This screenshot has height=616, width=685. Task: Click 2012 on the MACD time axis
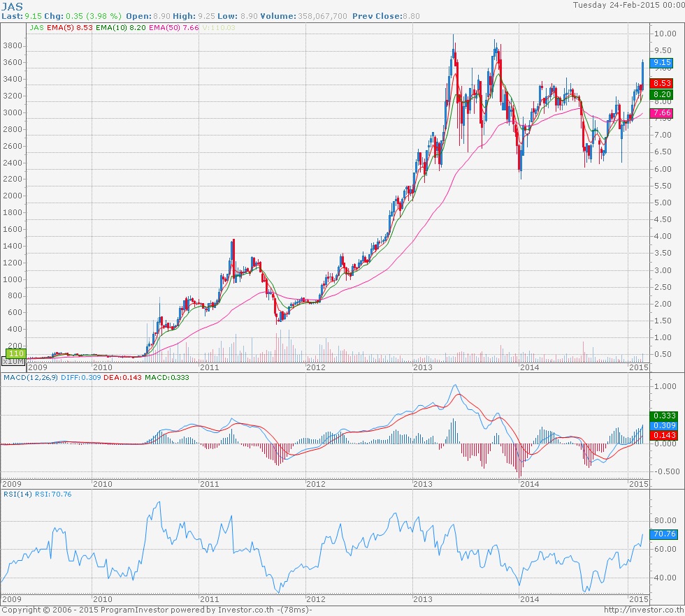316,484
